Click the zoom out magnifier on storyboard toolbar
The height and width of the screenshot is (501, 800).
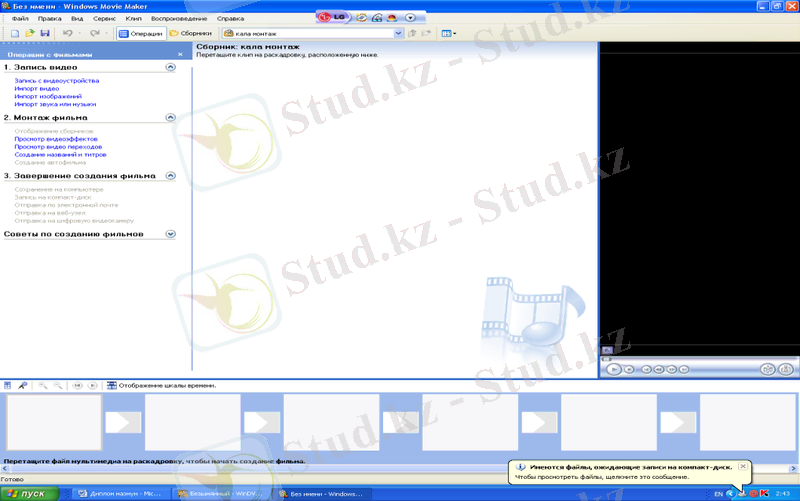pyautogui.click(x=58, y=386)
